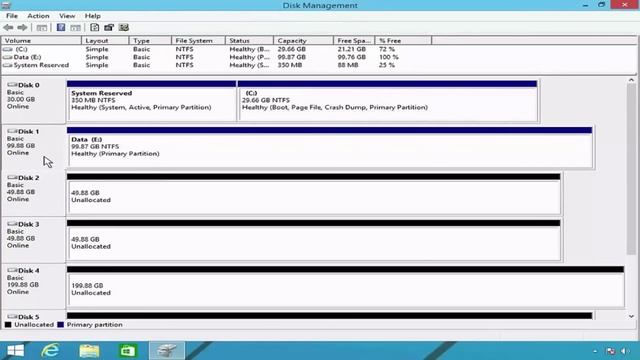640x360 pixels.
Task: Click the '99.76 GB' free space cell
Action: pos(351,57)
